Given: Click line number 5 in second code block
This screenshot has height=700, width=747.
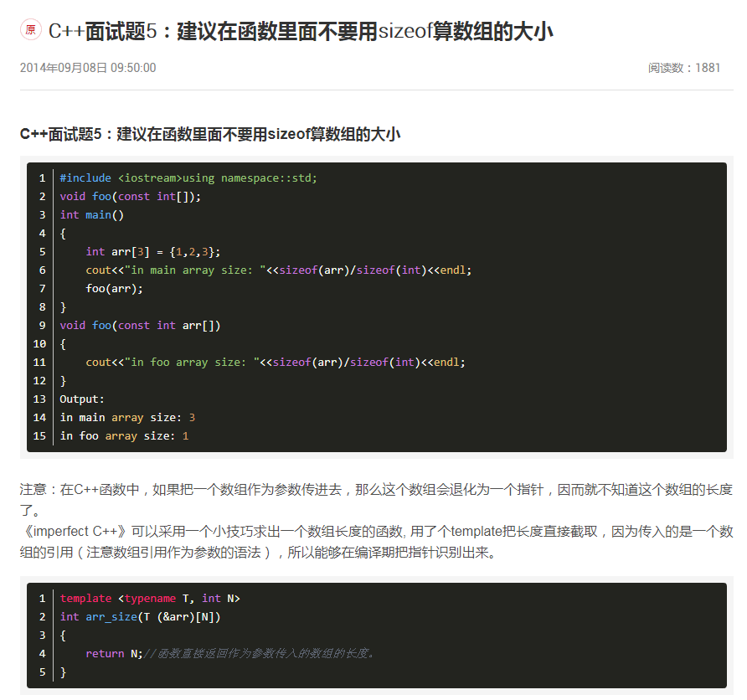Looking at the screenshot, I should pos(43,672).
